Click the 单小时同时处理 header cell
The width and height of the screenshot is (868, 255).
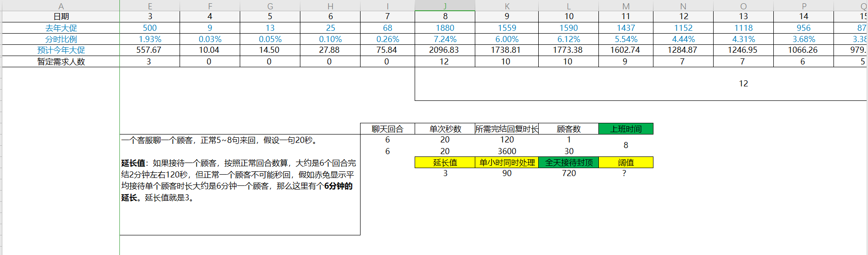pyautogui.click(x=507, y=163)
